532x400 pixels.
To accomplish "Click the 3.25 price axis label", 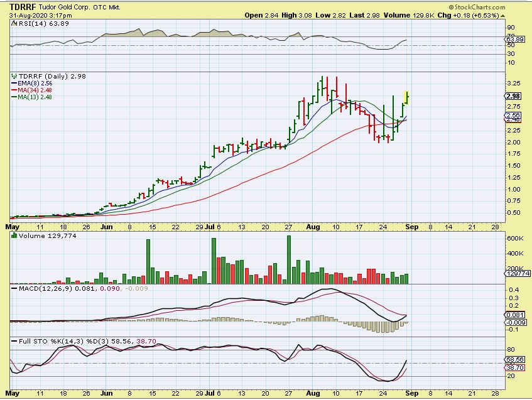I will (513, 83).
